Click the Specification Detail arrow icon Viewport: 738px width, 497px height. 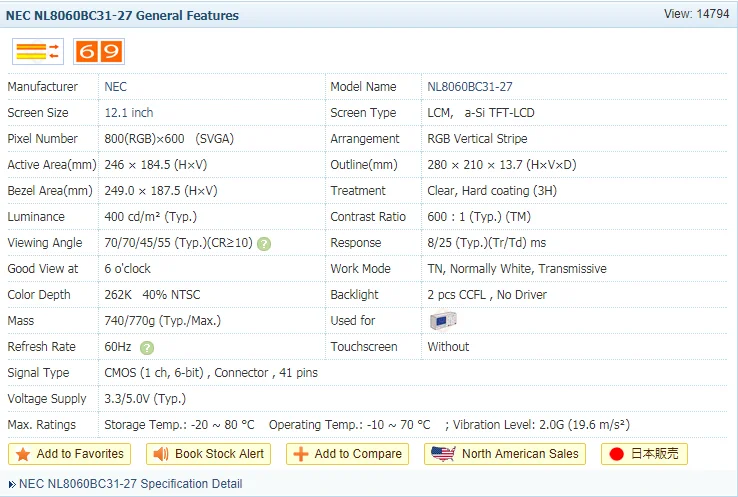(12, 484)
